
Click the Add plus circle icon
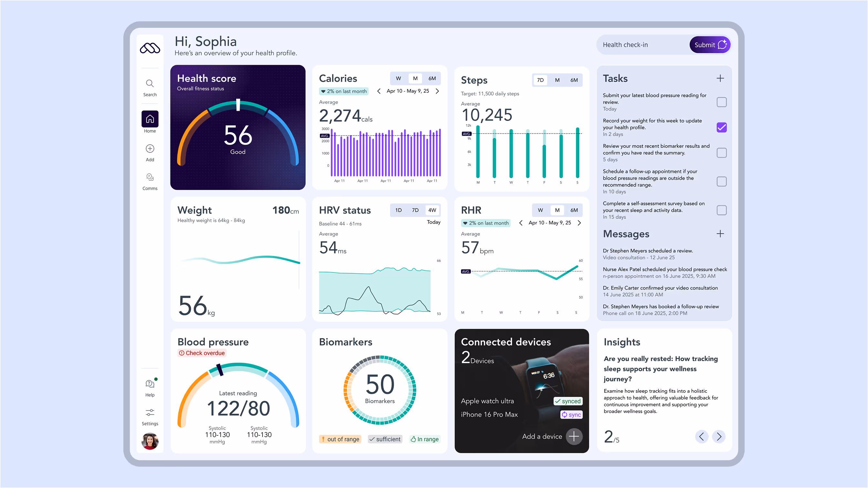click(x=150, y=148)
